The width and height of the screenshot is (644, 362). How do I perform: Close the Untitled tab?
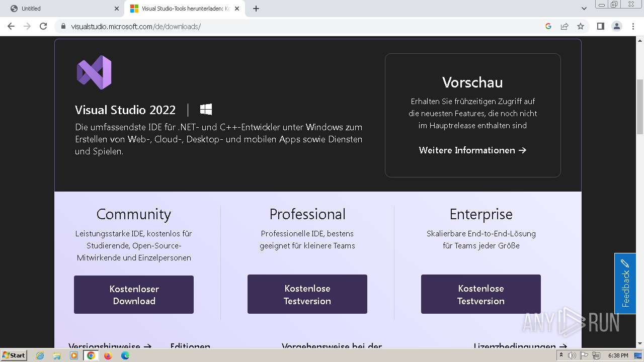pyautogui.click(x=117, y=9)
